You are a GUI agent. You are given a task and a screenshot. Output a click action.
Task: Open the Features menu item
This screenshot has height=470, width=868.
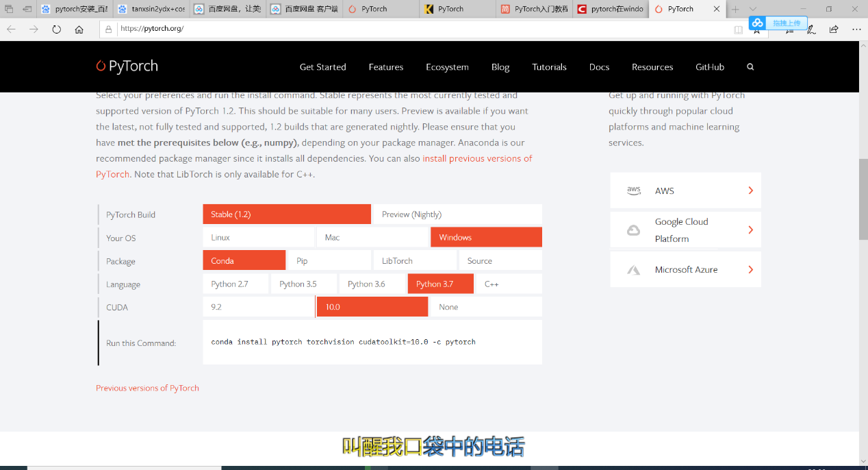click(x=386, y=67)
